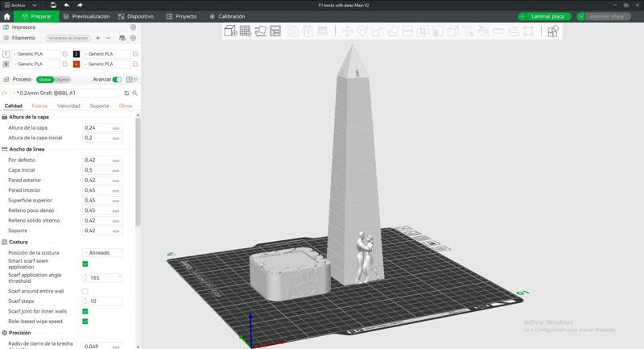The image size is (644, 349).
Task: Edit filament 1 preset icon
Action: coord(65,54)
